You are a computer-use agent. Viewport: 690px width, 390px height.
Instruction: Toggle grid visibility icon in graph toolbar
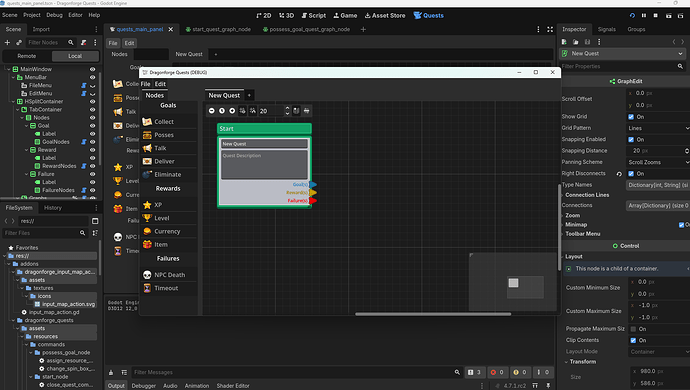242,111
